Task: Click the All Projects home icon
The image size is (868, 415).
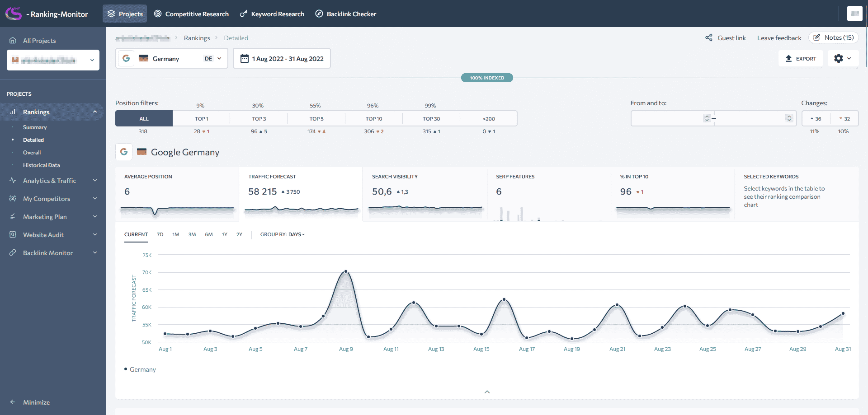Action: 13,40
